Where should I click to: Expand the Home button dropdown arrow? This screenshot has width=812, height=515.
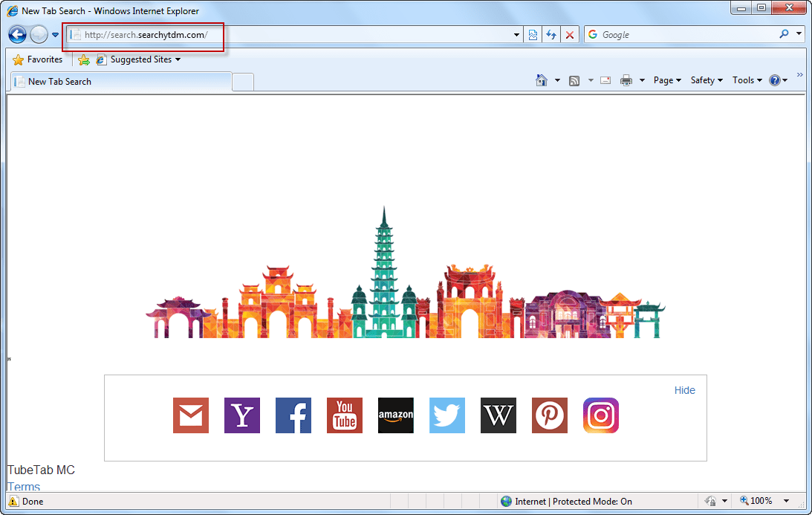pos(557,80)
